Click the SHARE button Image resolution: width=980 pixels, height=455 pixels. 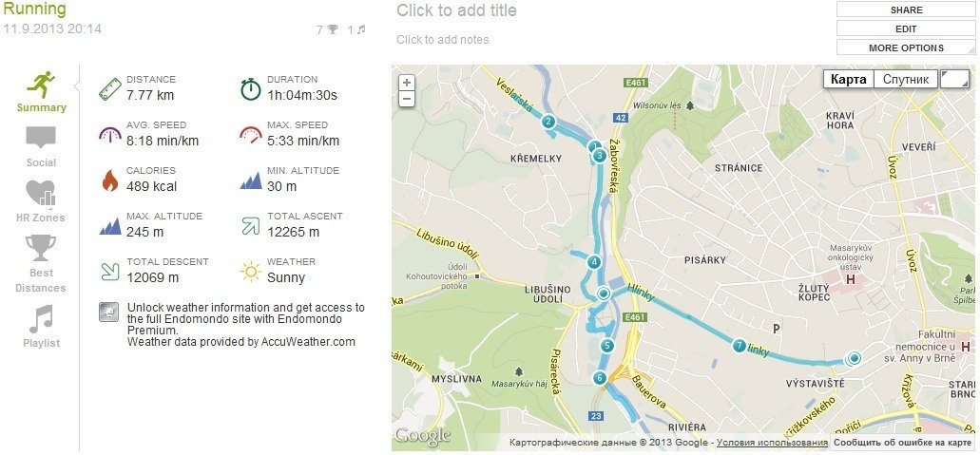coord(906,9)
